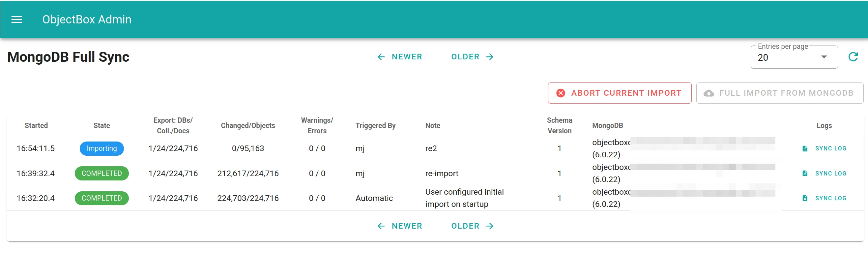Click the Triggered By column header
Viewport: 868px width, 256px height.
click(x=375, y=125)
